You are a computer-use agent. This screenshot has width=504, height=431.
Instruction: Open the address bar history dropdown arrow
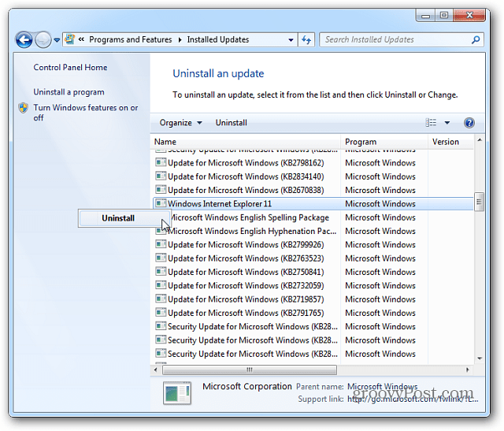pos(291,40)
